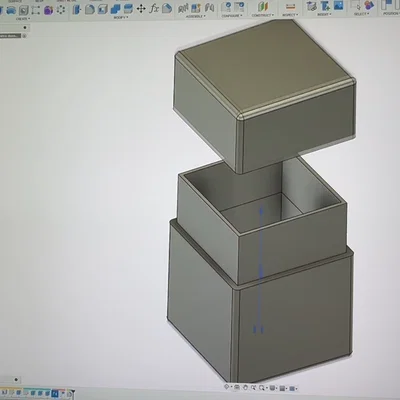Click the collapsed comments panel dot
Screen dimensions: 400x400
[16, 380]
